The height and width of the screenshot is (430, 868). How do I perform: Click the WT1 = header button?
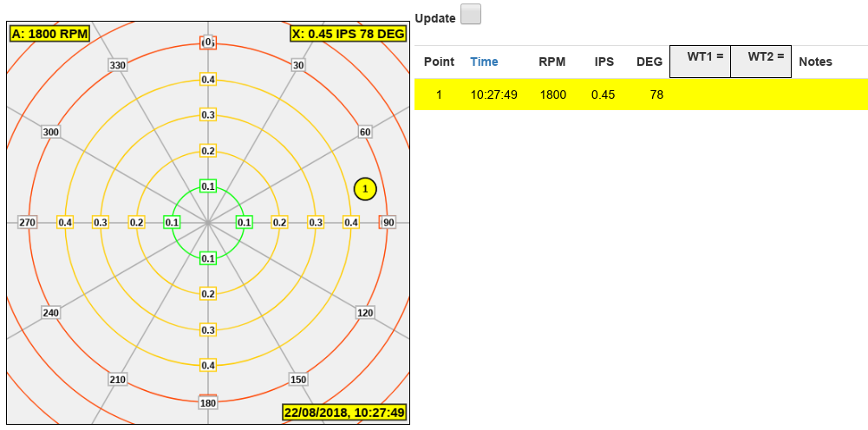point(700,62)
